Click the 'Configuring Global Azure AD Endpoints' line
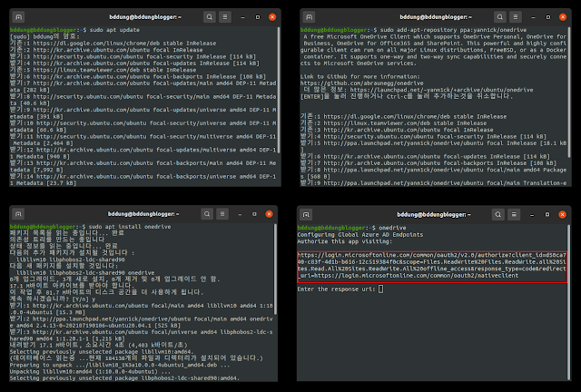Image resolution: width=581 pixels, height=392 pixels. pos(359,235)
